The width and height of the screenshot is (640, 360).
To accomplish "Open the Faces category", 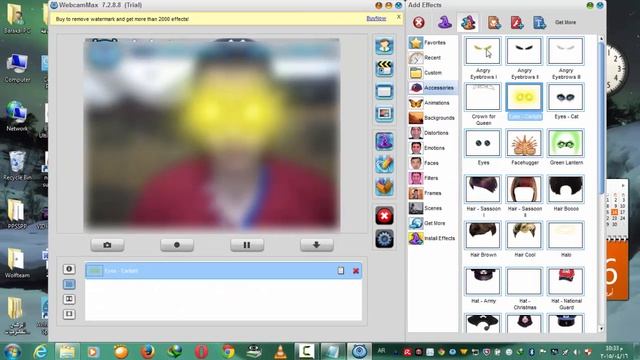I will (433, 163).
